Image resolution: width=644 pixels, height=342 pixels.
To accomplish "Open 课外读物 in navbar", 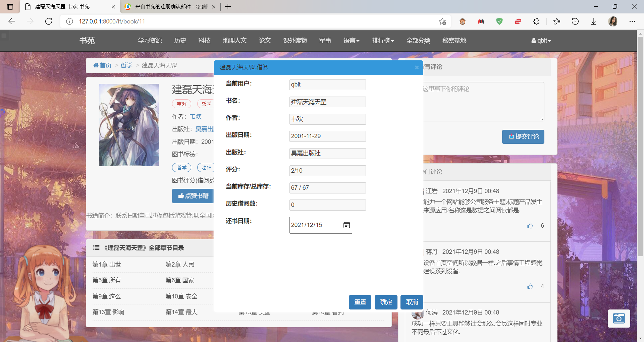I will click(295, 41).
